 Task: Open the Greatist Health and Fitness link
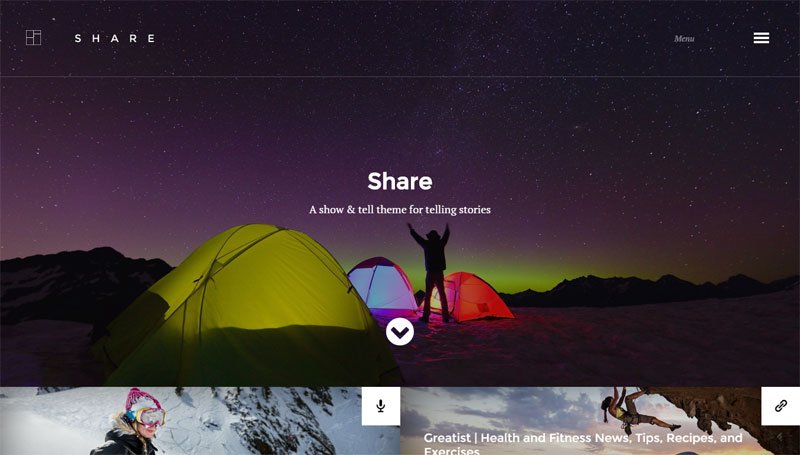(583, 444)
